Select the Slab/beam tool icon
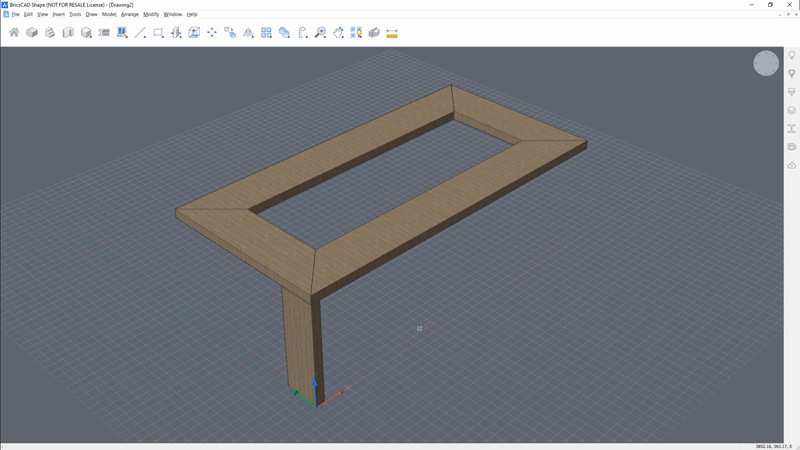Image resolution: width=800 pixels, height=450 pixels. pyautogui.click(x=104, y=33)
